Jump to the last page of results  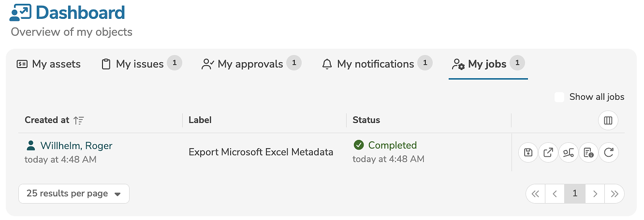[615, 193]
